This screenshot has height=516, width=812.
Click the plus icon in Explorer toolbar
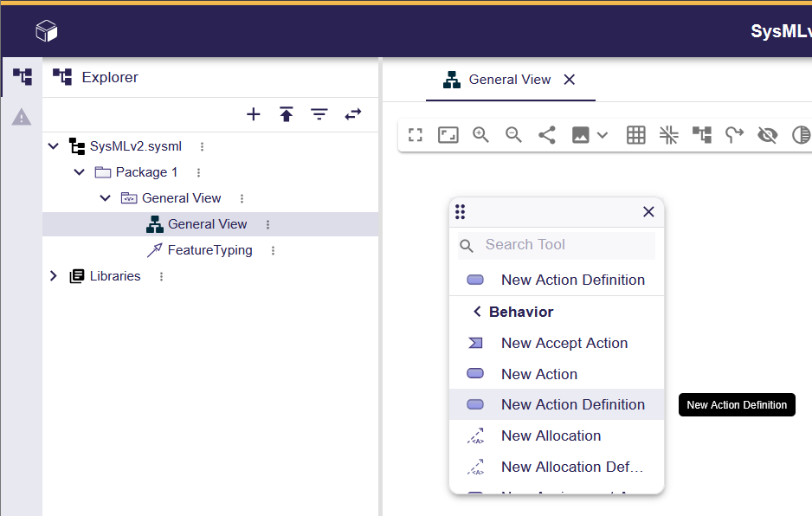(254, 114)
